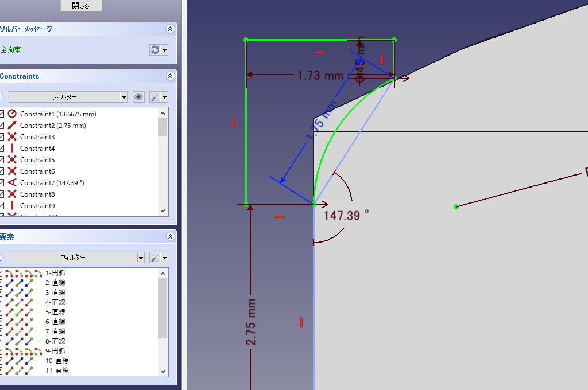The width and height of the screenshot is (588, 390).
Task: Open Constraints panel settings tool icon
Action: (x=155, y=97)
